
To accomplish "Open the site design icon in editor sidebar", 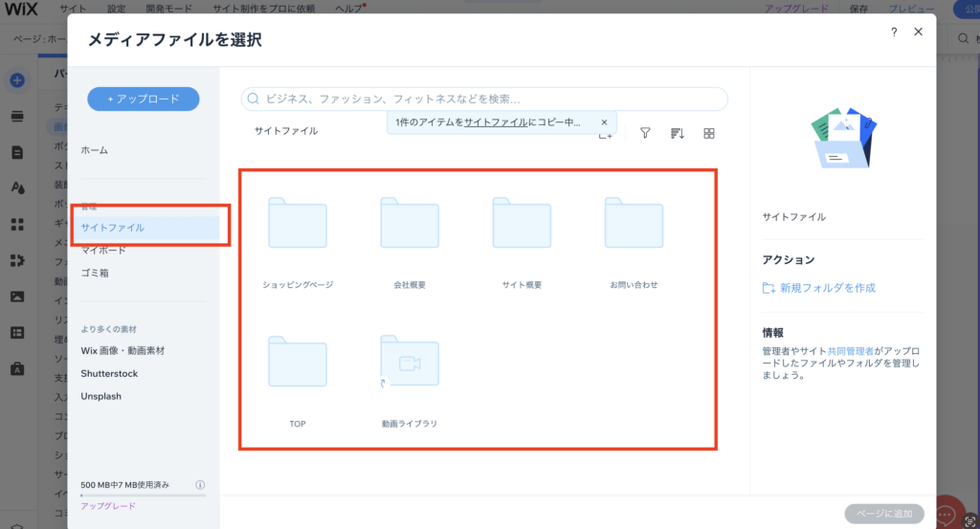I will (x=17, y=188).
